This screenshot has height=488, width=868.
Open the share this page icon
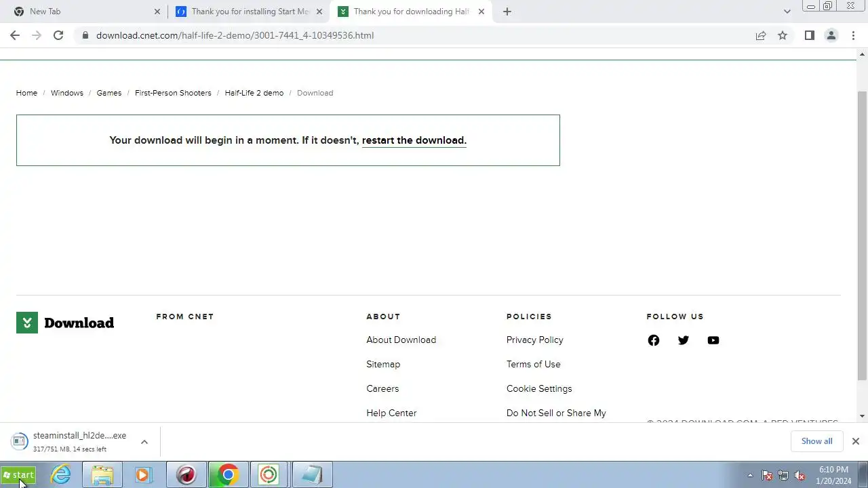[x=761, y=35]
